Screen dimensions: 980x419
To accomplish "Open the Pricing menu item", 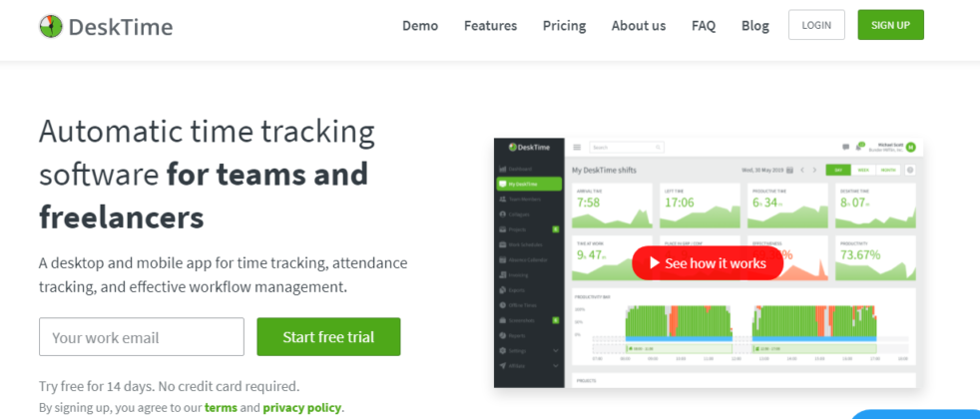I will pyautogui.click(x=565, y=26).
